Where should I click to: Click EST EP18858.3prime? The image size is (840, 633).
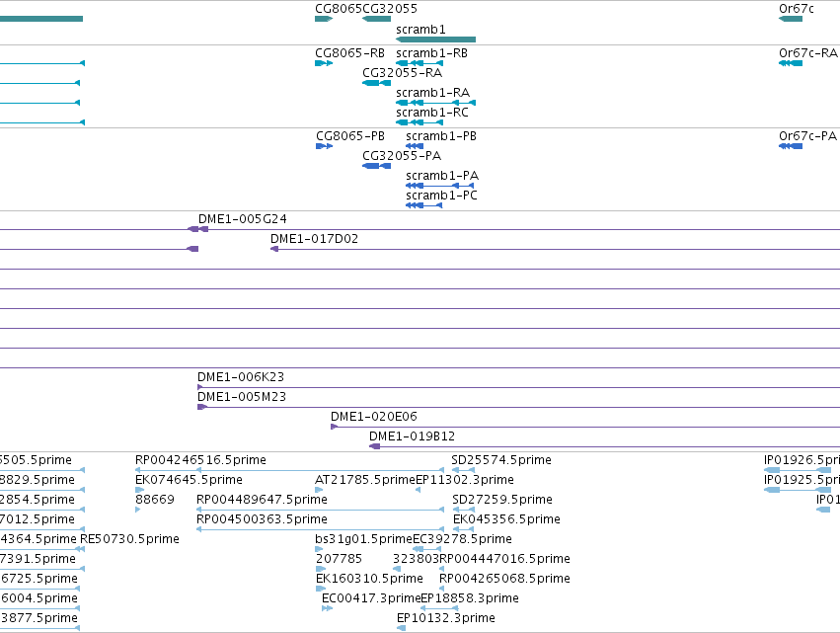(x=470, y=598)
